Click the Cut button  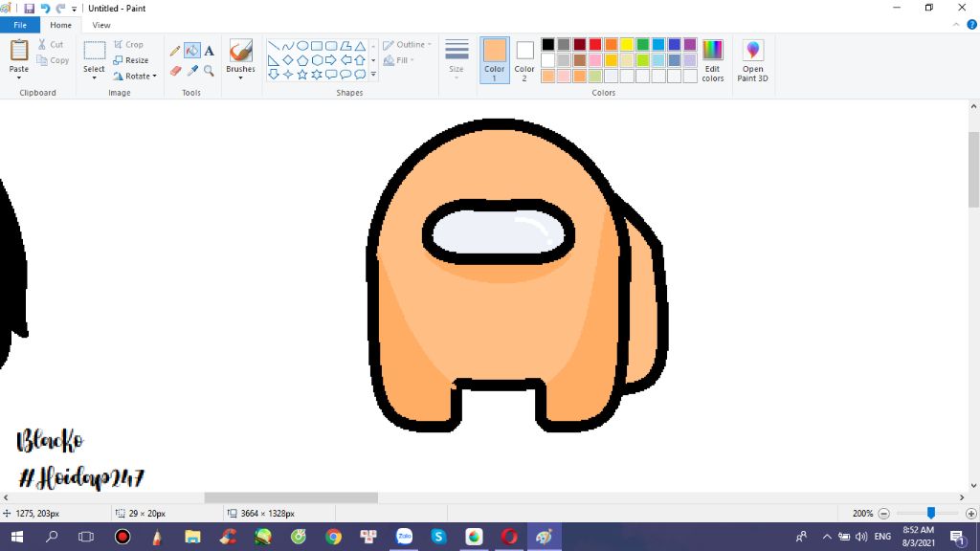coord(50,44)
